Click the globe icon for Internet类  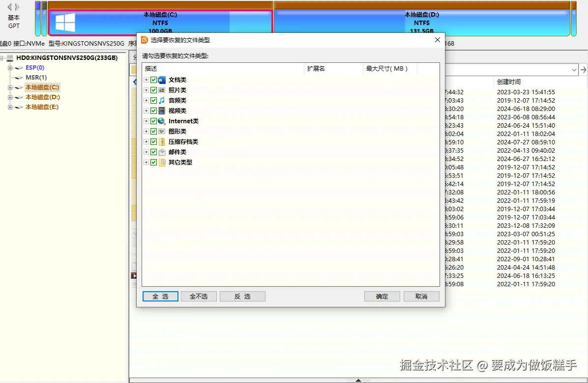click(x=161, y=121)
